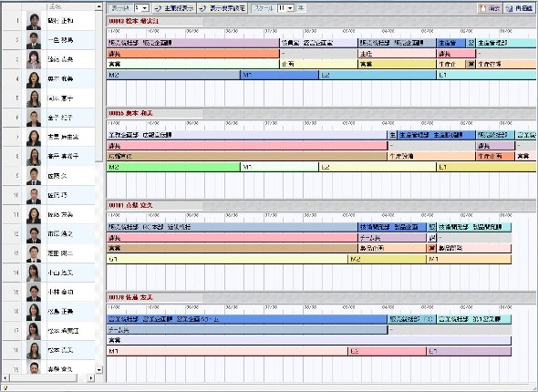Image resolution: width=538 pixels, height=392 pixels.
Task: Click the employee list scroll-up arrow
Action: (x=98, y=6)
